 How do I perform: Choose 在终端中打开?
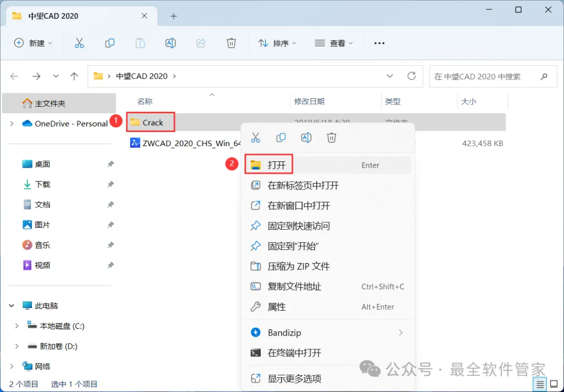click(327, 353)
